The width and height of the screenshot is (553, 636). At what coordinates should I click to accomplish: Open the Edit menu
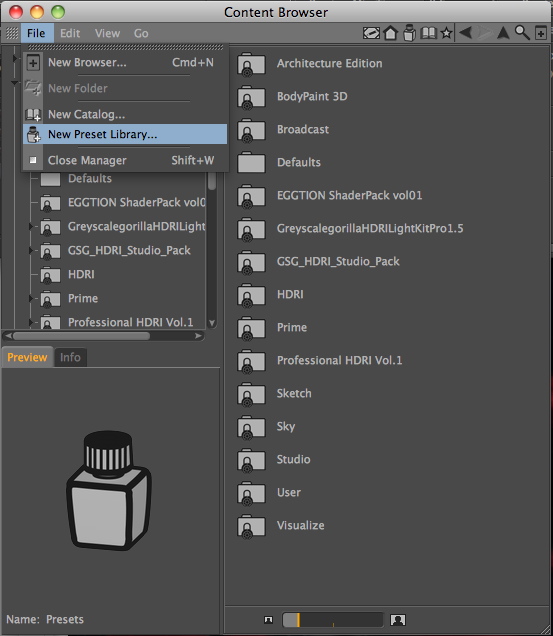coord(70,33)
